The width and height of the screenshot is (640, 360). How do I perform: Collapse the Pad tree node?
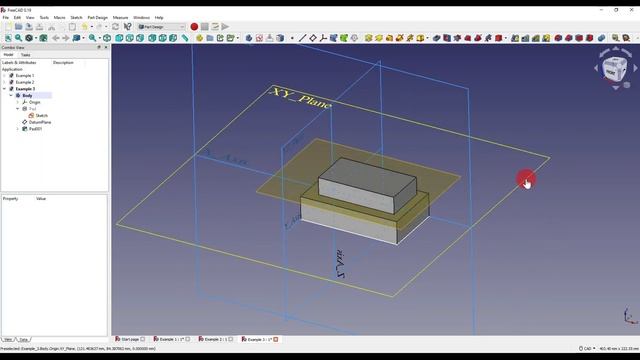18,109
